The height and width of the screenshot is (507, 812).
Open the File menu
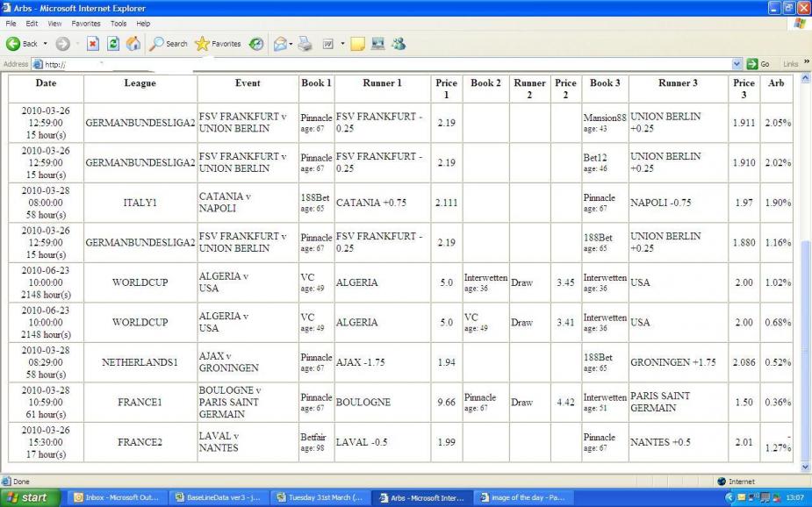coord(11,24)
